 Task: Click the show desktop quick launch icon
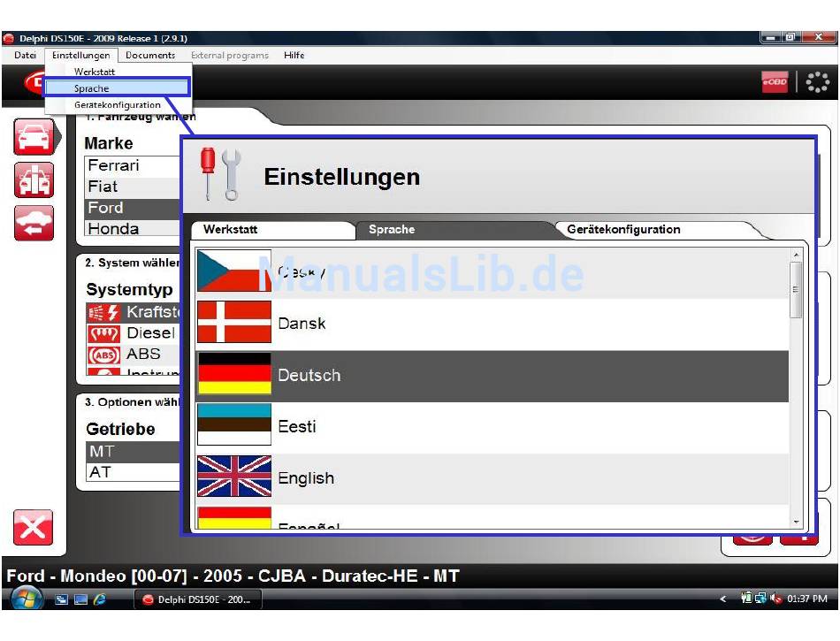80,599
